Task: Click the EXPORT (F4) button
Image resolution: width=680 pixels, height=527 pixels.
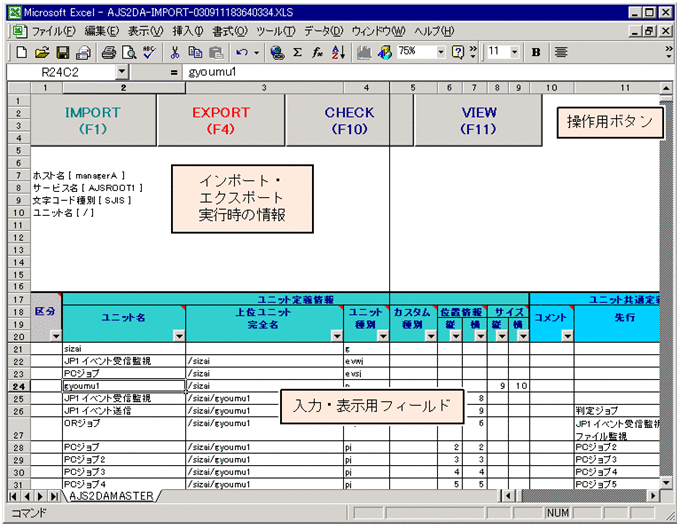Action: pyautogui.click(x=221, y=120)
